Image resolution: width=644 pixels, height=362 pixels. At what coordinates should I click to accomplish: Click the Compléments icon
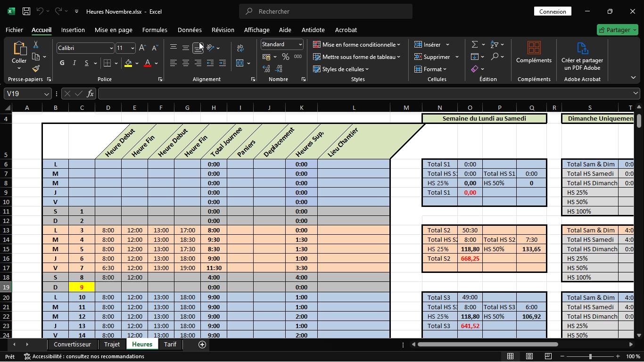tap(533, 52)
